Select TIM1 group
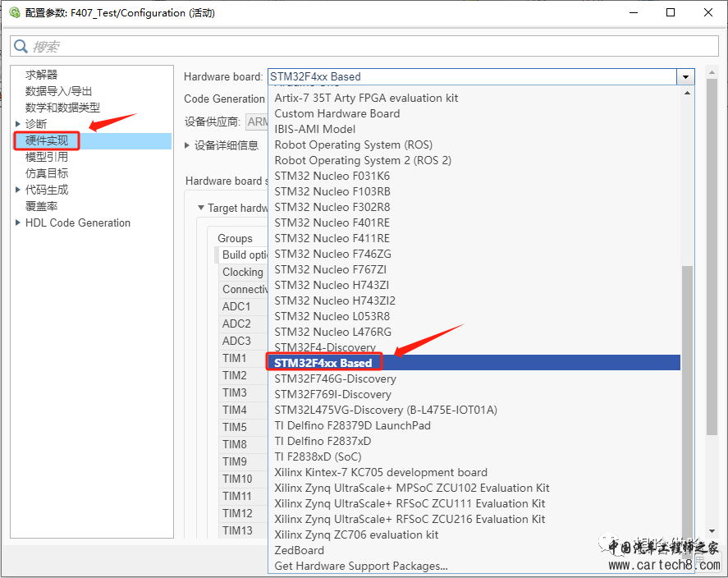The width and height of the screenshot is (728, 578). [242, 358]
